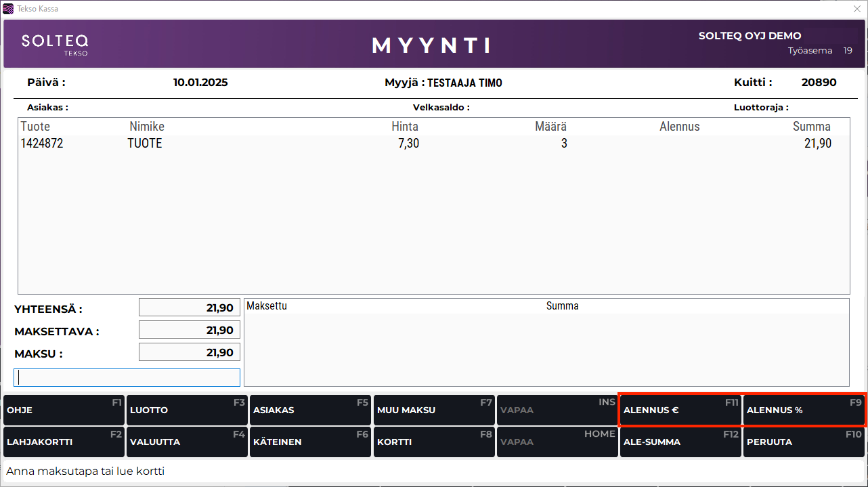Click the ALE-SUMMA F12 button

coord(680,442)
